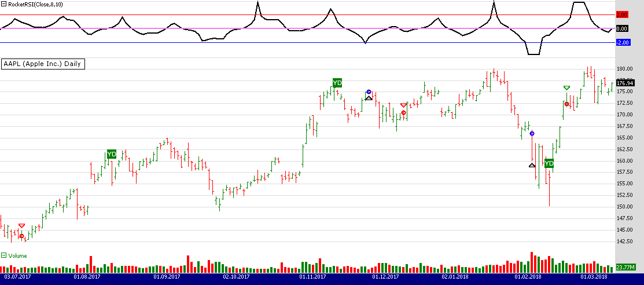The image size is (644, 285).
Task: Click the blue -2.00 RSI level label
Action: [623, 42]
